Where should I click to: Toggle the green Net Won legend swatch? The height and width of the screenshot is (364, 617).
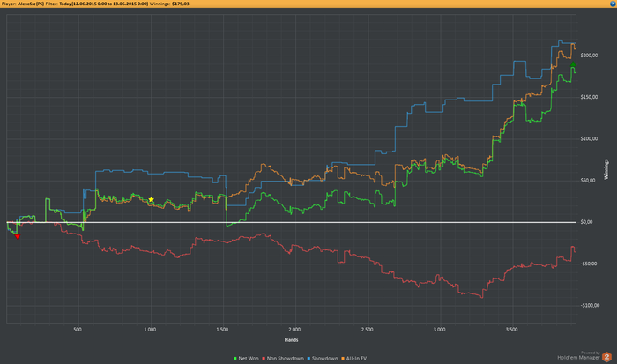click(235, 359)
